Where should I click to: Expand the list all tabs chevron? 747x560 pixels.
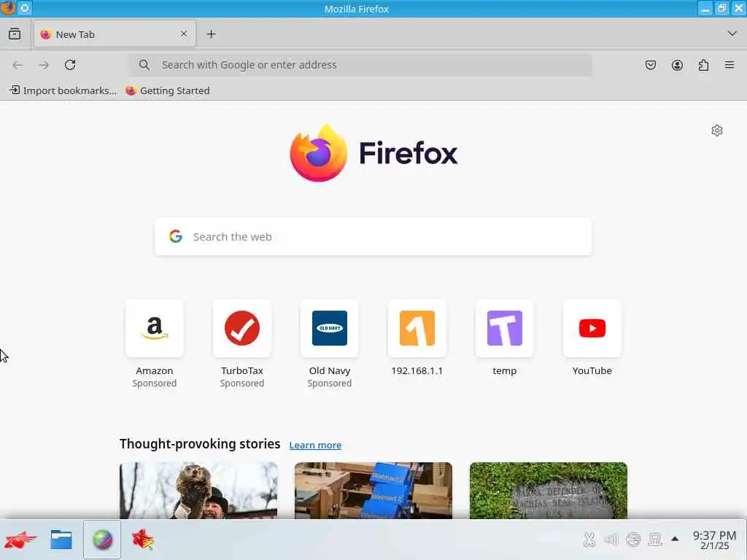coord(732,34)
